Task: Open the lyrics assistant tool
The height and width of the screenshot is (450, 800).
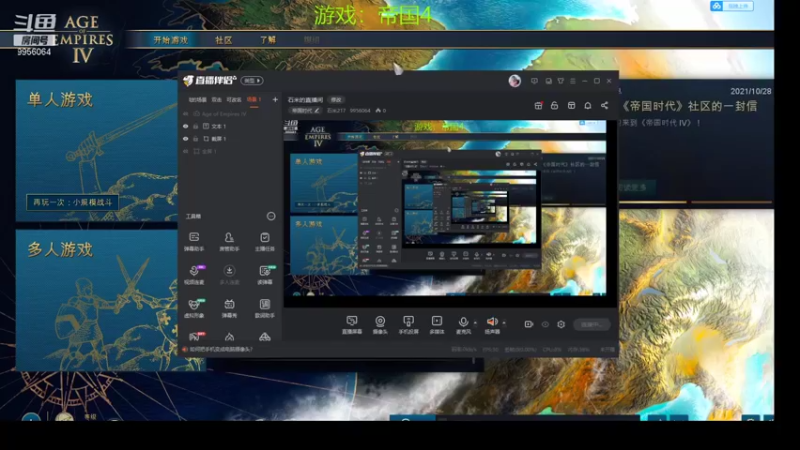Action: pos(264,308)
